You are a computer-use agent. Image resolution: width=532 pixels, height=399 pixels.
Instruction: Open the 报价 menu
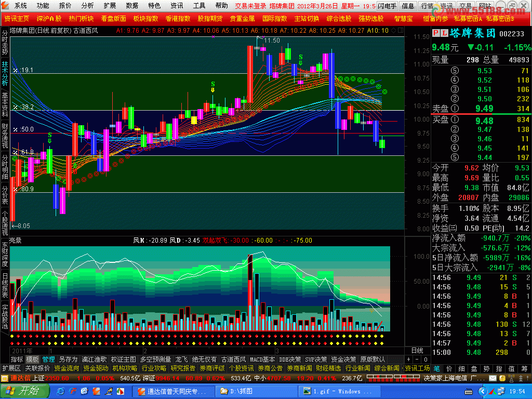65,6
